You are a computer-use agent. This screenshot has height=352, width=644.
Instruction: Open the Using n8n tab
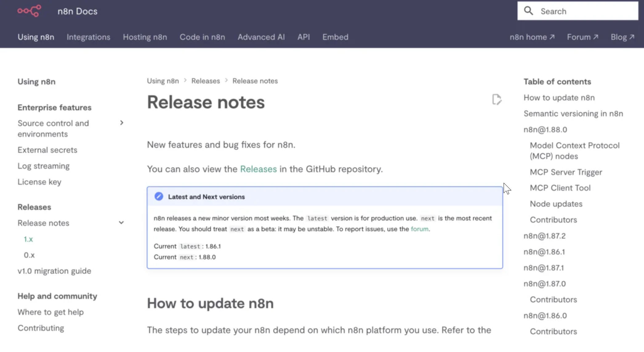click(36, 37)
